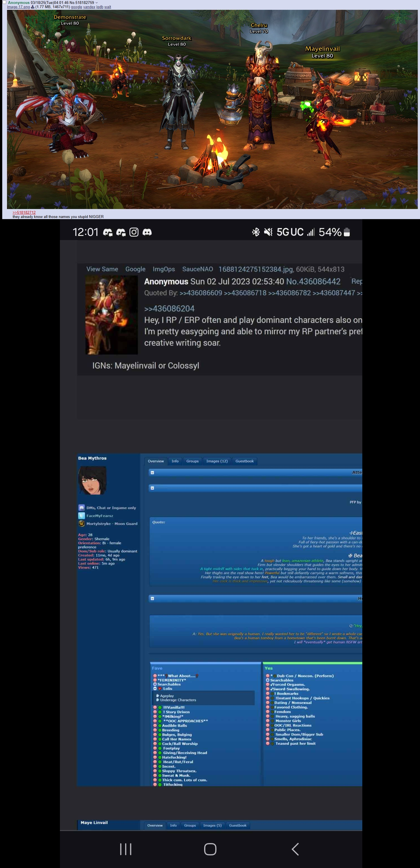
Task: Click the ImgOps link
Action: [x=164, y=269]
